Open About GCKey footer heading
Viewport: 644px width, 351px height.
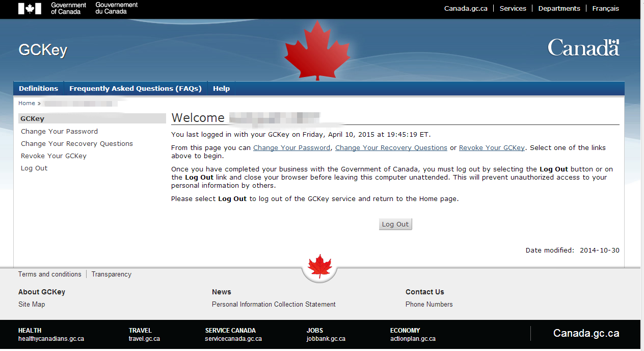pyautogui.click(x=42, y=292)
